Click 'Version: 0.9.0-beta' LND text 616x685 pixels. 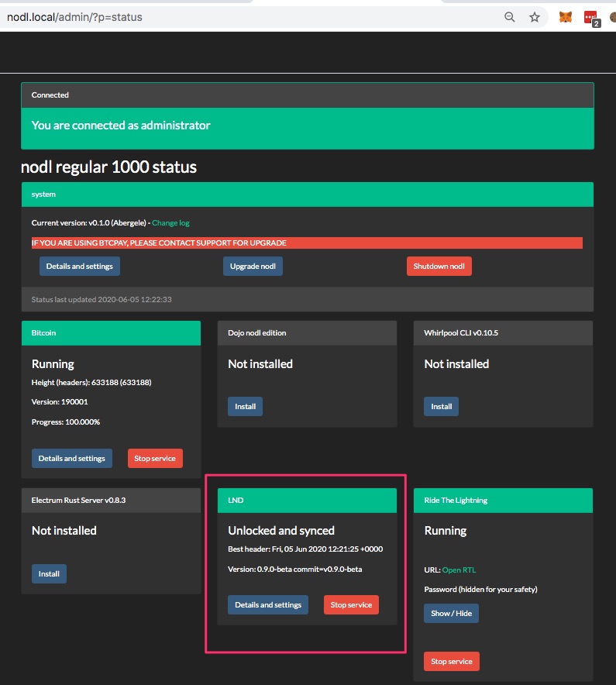tap(295, 570)
